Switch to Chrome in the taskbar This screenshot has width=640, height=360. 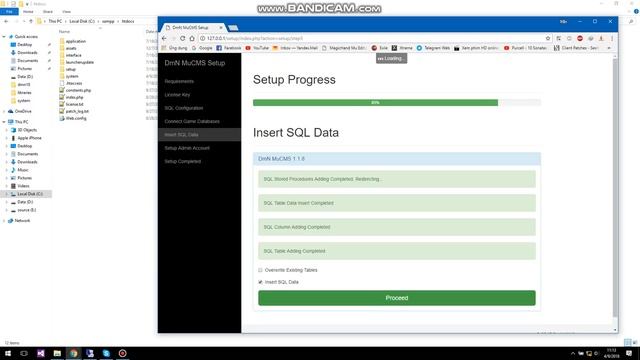point(73,353)
